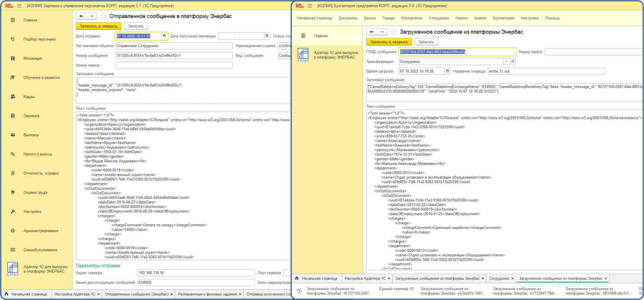Open Самообслуживание sidebar icon

click(13, 250)
